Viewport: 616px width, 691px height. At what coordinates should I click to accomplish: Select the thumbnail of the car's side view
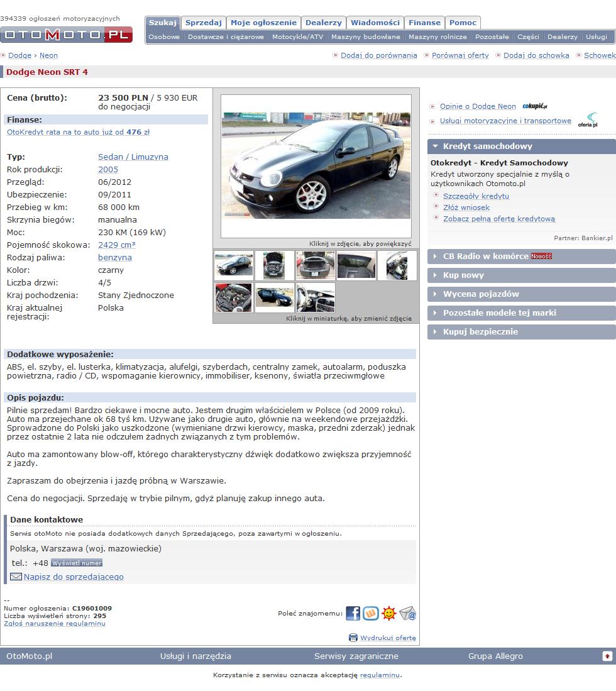pyautogui.click(x=234, y=266)
